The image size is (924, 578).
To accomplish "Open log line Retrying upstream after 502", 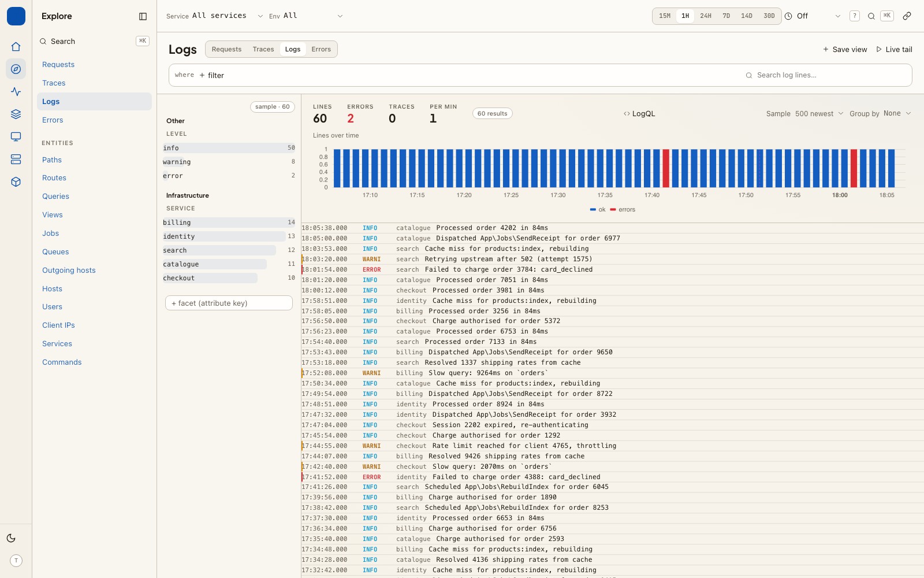I will pos(612,260).
